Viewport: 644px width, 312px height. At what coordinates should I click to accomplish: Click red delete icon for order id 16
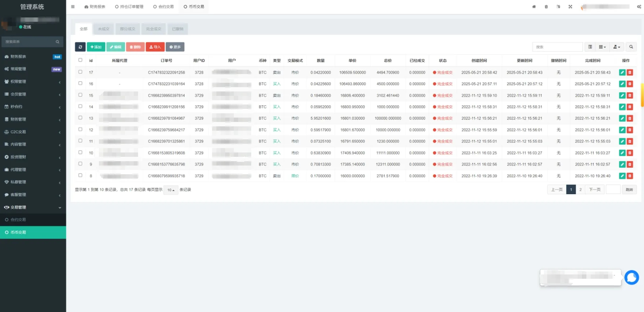coord(630,84)
